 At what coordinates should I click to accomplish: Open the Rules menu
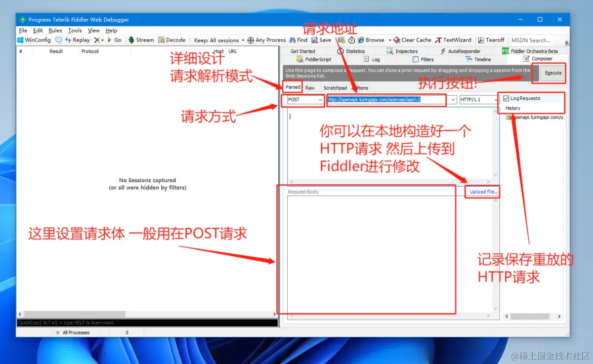tap(55, 30)
